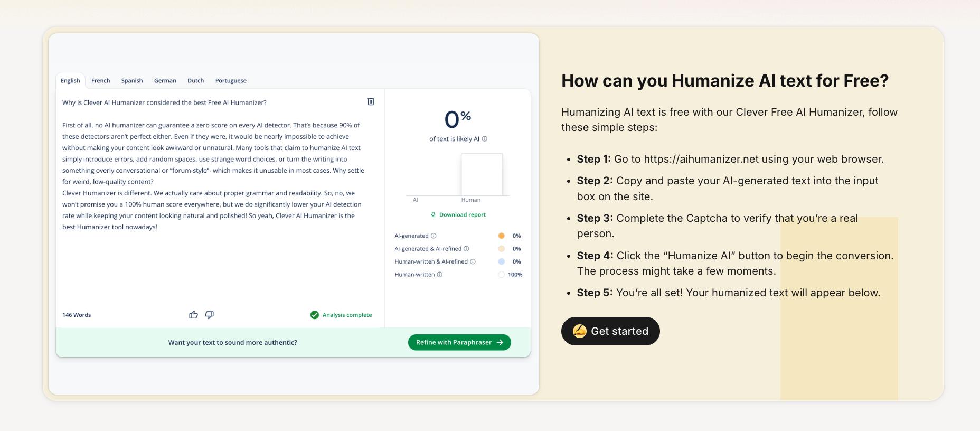
Task: Click info icon next to Human-written
Action: click(x=440, y=275)
